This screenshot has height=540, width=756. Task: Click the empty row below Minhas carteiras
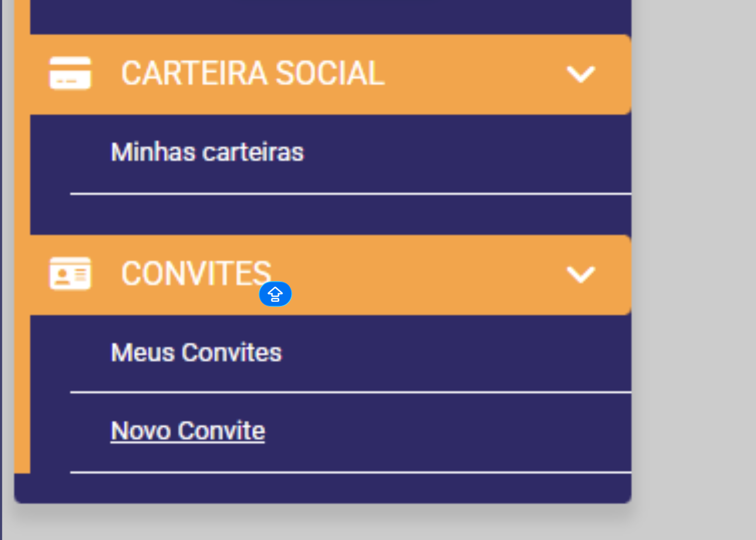pyautogui.click(x=335, y=214)
